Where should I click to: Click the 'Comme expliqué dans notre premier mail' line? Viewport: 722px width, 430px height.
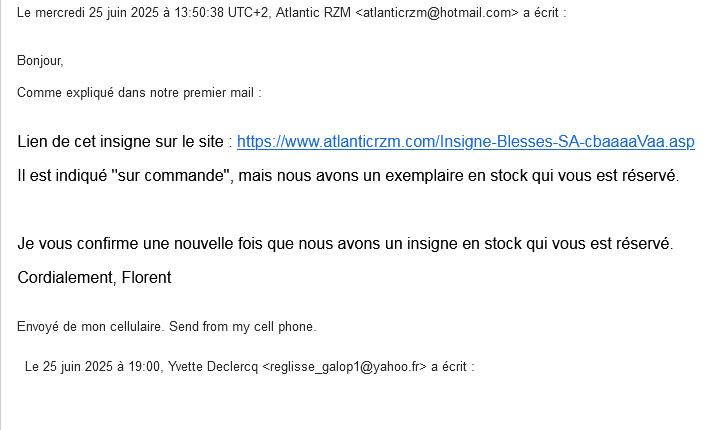tap(139, 93)
